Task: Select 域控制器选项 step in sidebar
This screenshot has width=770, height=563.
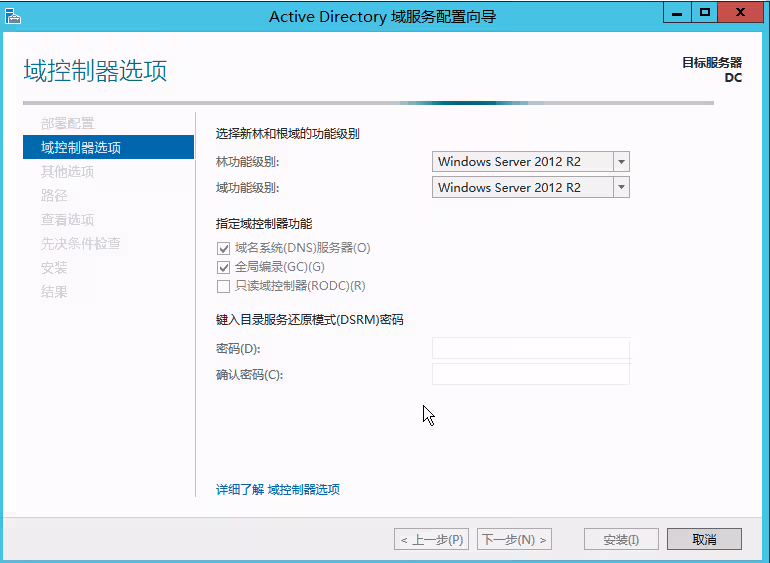Action: 81,147
